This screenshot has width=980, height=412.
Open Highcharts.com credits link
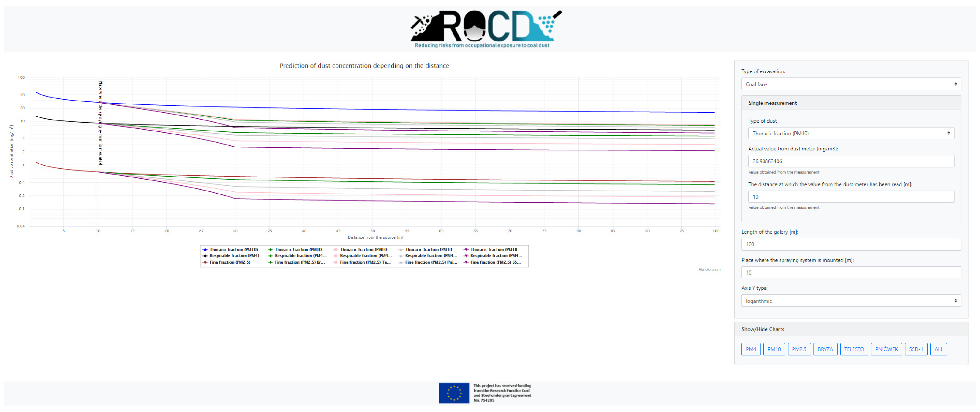710,269
